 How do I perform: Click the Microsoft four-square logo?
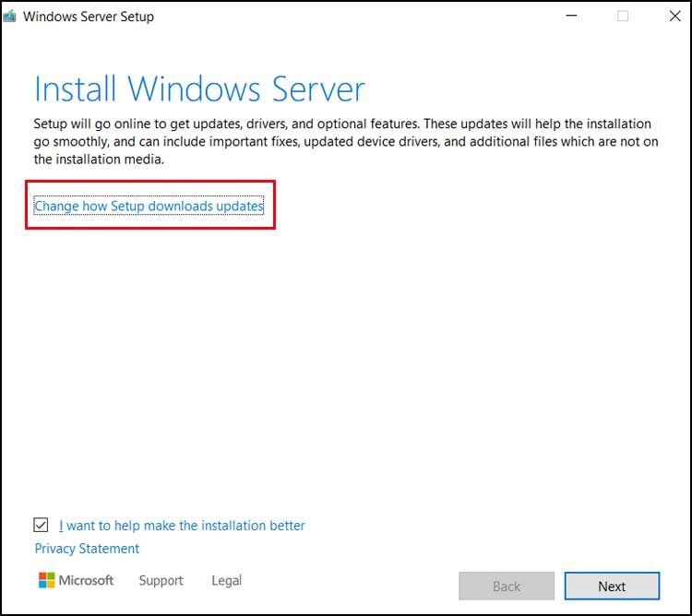[46, 580]
